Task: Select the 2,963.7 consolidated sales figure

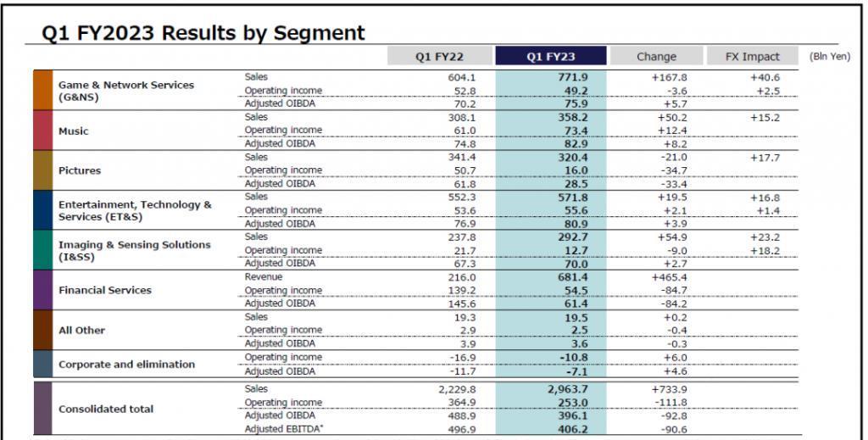Action: tap(563, 389)
